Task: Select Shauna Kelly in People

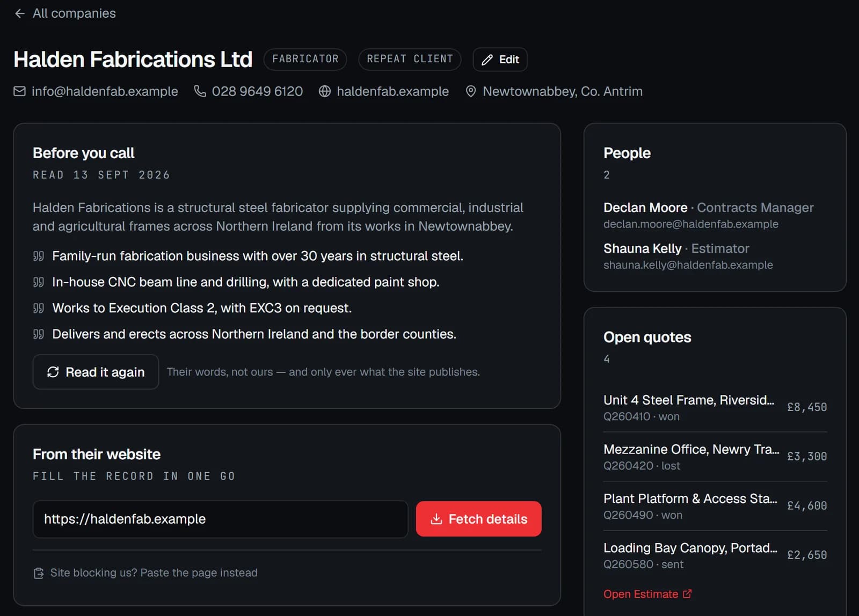Action: tap(642, 248)
